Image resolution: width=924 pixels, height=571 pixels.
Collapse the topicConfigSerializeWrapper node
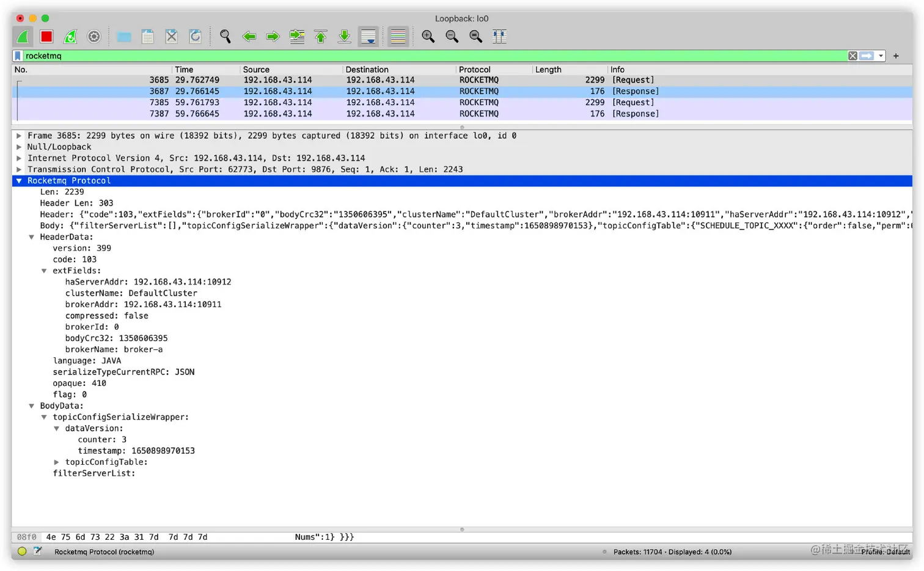tap(44, 417)
